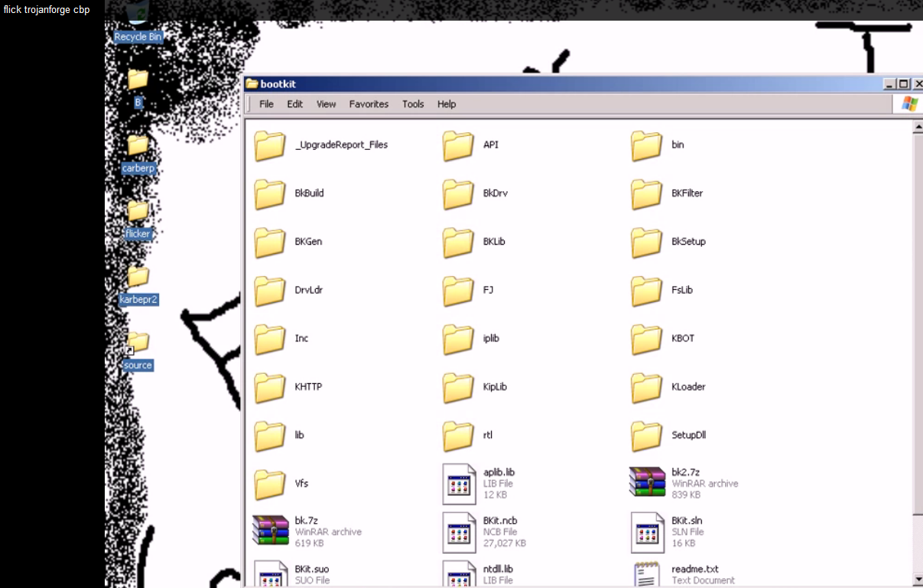923x588 pixels.
Task: Select the lib folder icon
Action: tap(270, 435)
